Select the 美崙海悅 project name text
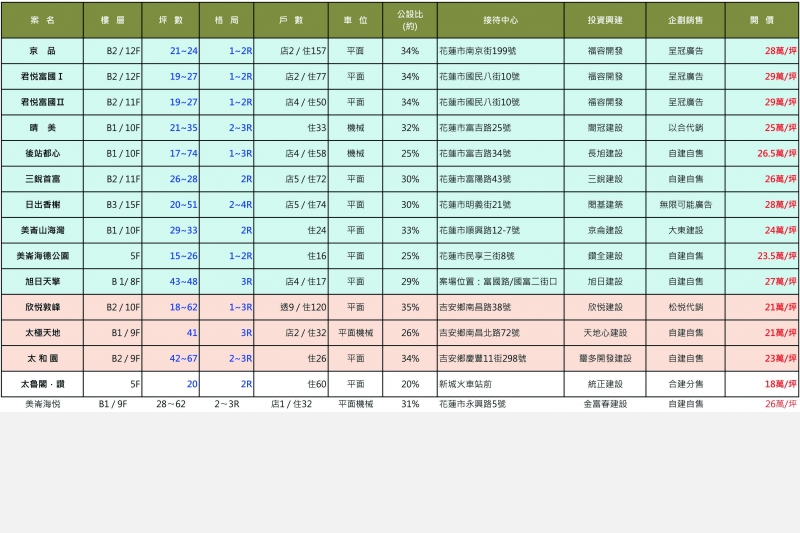The width and height of the screenshot is (800, 533). pos(42,404)
